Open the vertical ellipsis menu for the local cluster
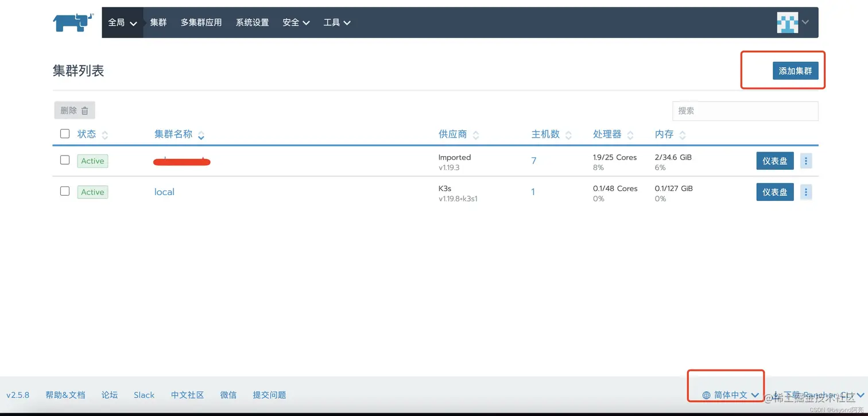Image resolution: width=868 pixels, height=416 pixels. tap(806, 192)
